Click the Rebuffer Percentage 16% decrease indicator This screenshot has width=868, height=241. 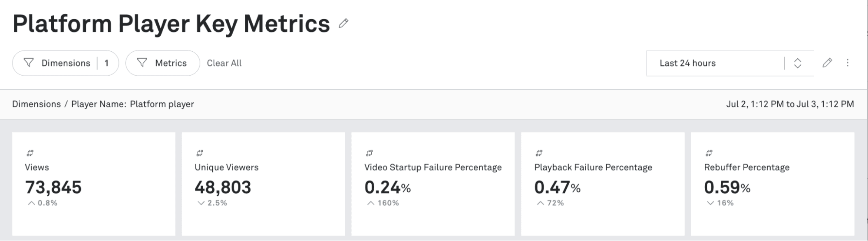(720, 203)
